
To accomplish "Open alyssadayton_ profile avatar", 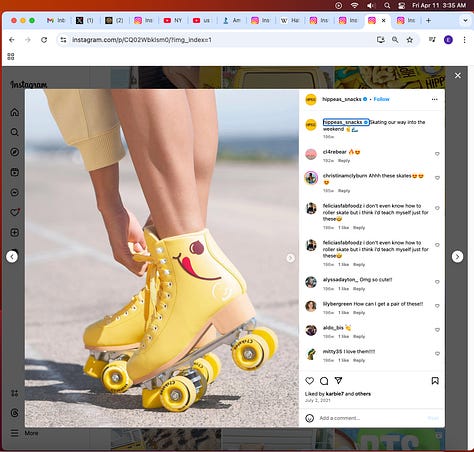I will tap(311, 282).
